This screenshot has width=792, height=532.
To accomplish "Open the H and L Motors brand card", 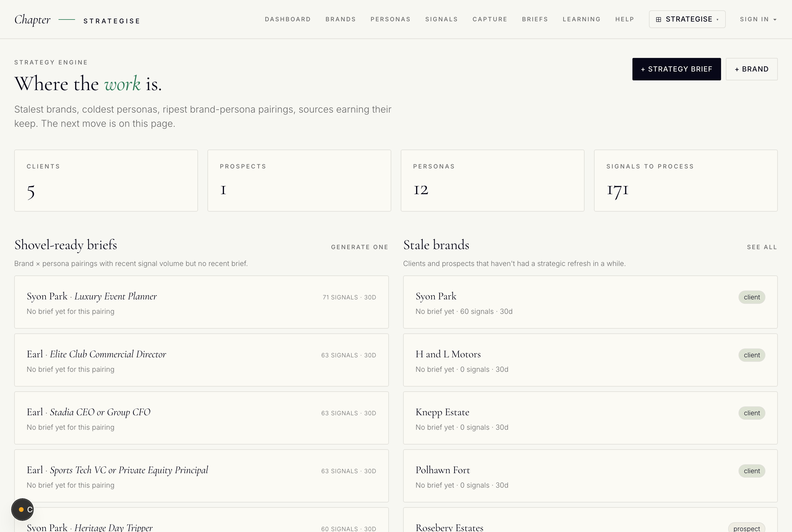I will pyautogui.click(x=590, y=360).
